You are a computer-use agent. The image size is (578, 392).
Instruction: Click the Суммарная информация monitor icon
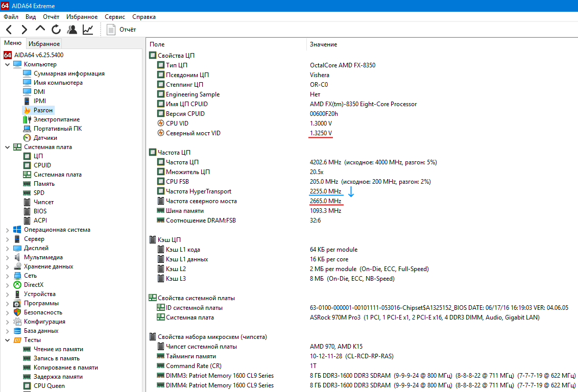(x=27, y=73)
